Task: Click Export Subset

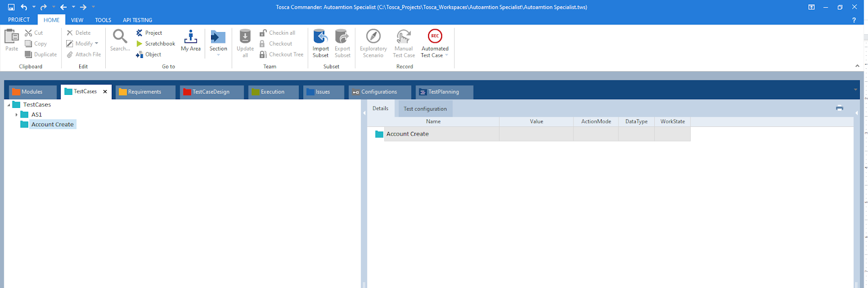Action: [342, 43]
